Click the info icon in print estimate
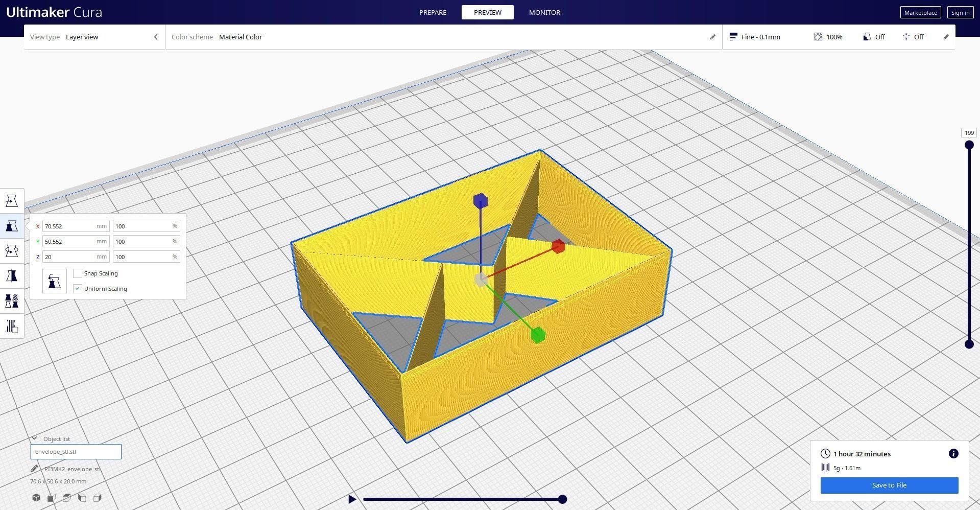This screenshot has height=510, width=980. [953, 454]
